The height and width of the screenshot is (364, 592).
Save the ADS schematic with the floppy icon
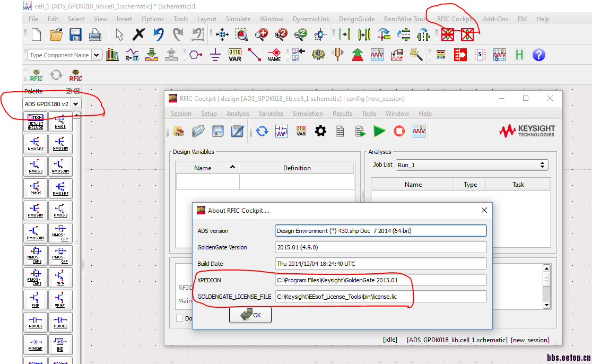[75, 34]
